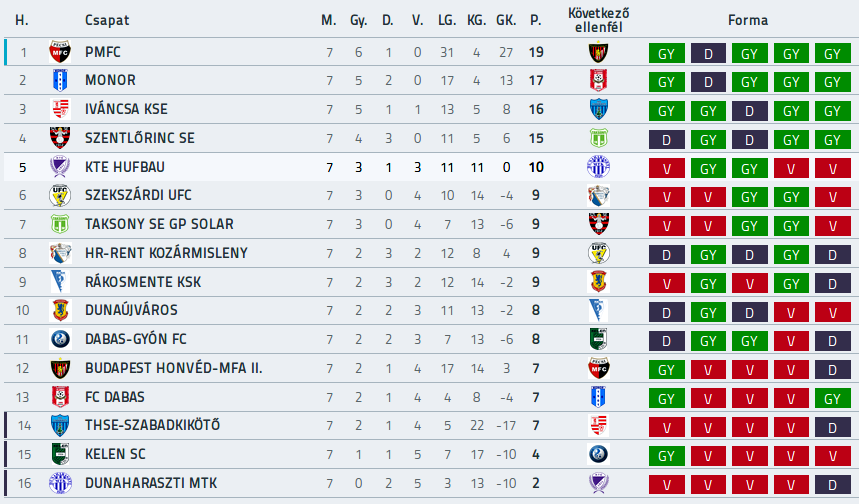
Task: Open the Budapest Honvéd-MFA II. team page
Action: tap(174, 368)
